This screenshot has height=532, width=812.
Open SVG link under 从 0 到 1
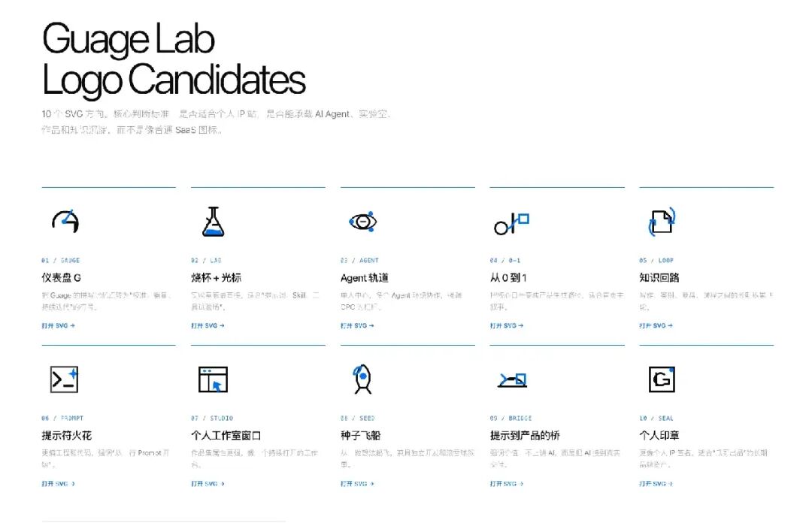click(507, 325)
